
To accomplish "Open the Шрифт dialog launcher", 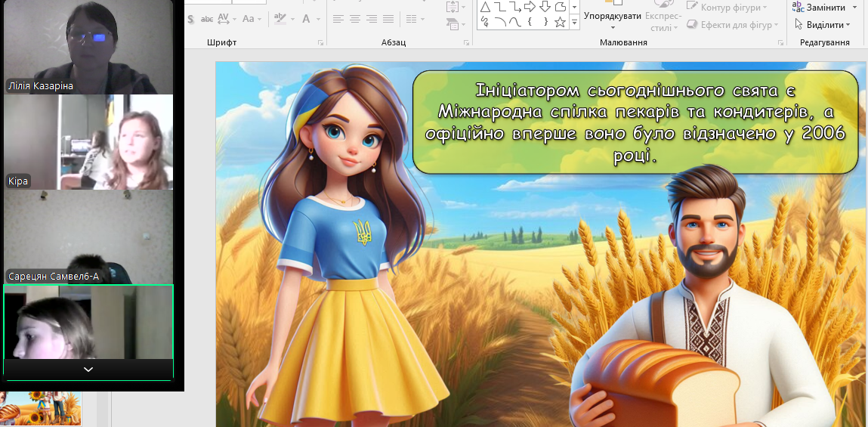I will point(320,43).
